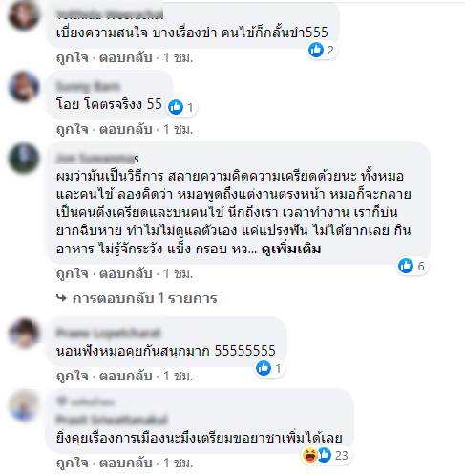Open avatar of ผมว่ามันเป็นวิธีการ commenter

pyautogui.click(x=24, y=159)
